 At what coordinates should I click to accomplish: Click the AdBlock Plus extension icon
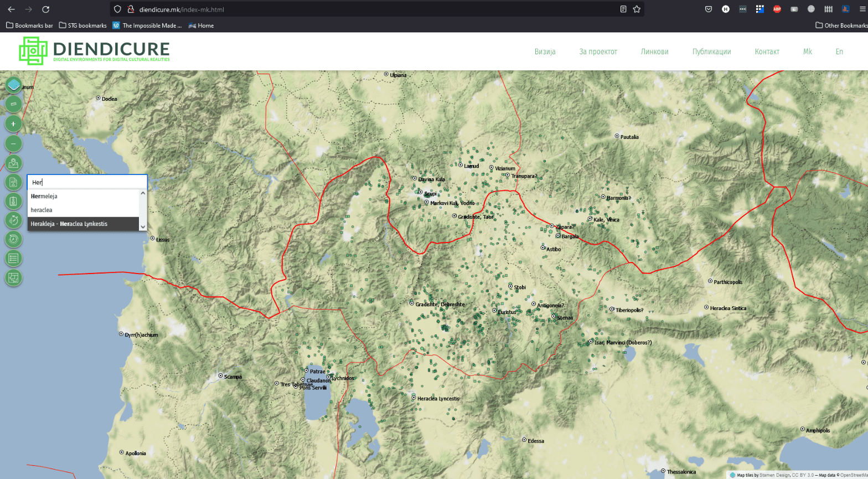(x=777, y=9)
